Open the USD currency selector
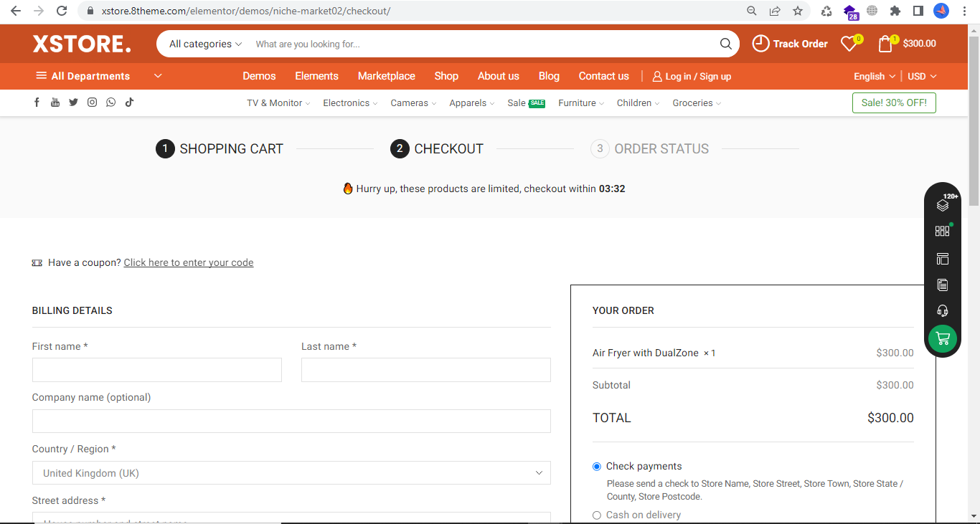Screen dimensions: 980x524 pyautogui.click(x=922, y=76)
